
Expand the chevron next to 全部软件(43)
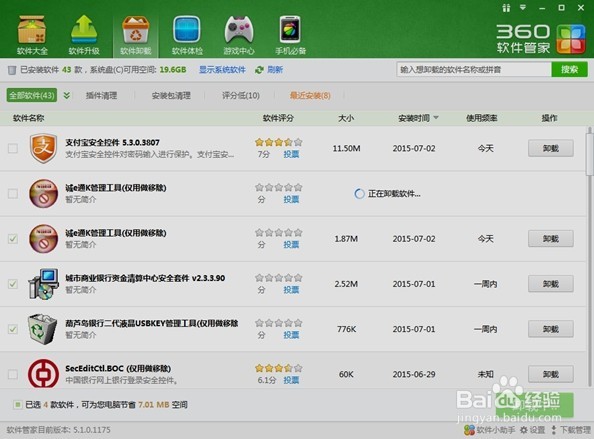click(x=67, y=95)
